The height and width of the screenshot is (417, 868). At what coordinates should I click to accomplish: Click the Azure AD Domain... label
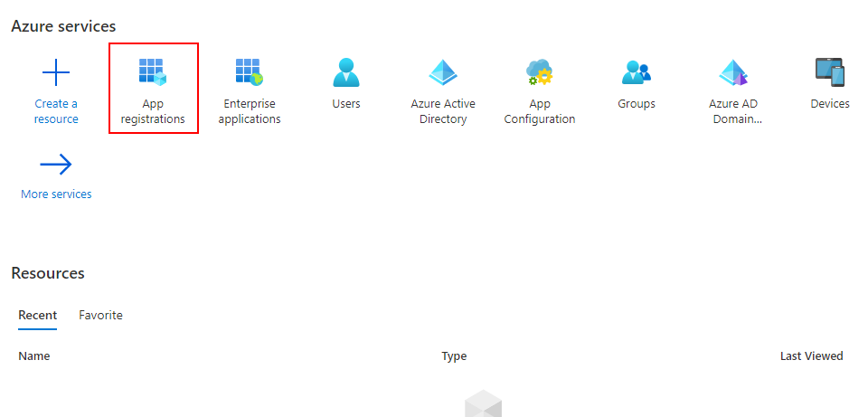(733, 111)
